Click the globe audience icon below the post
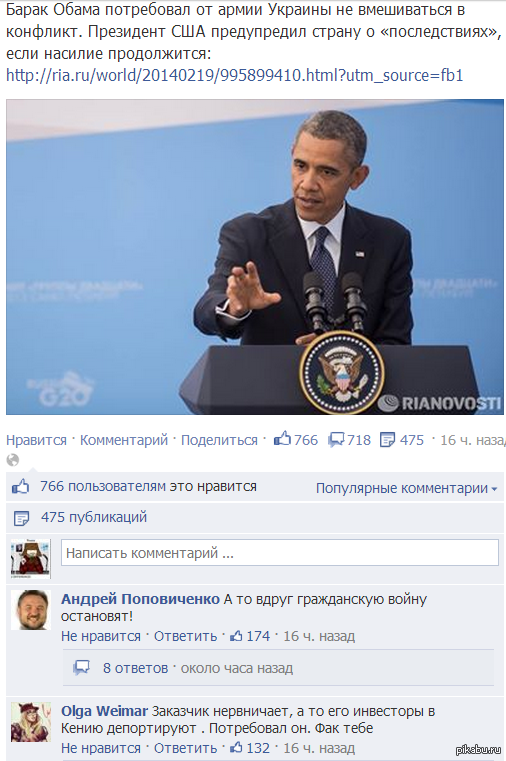Screen dimensions: 506x761 point(13,460)
